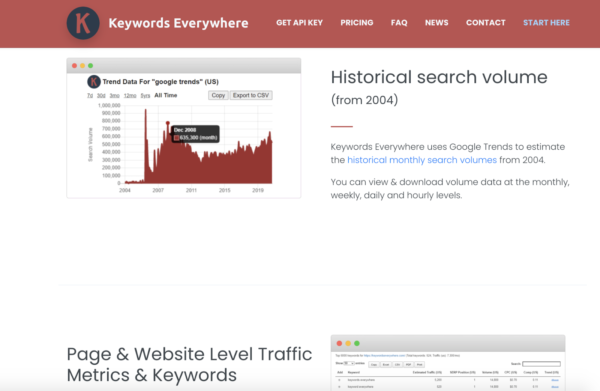The image size is (600, 391).
Task: Click the K icon beside Trend Data title
Action: point(94,81)
